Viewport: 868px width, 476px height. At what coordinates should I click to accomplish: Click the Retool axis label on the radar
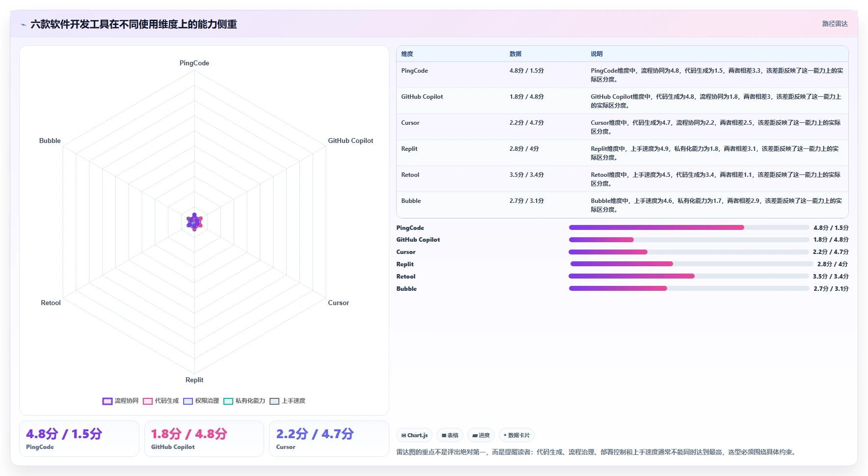(x=51, y=303)
